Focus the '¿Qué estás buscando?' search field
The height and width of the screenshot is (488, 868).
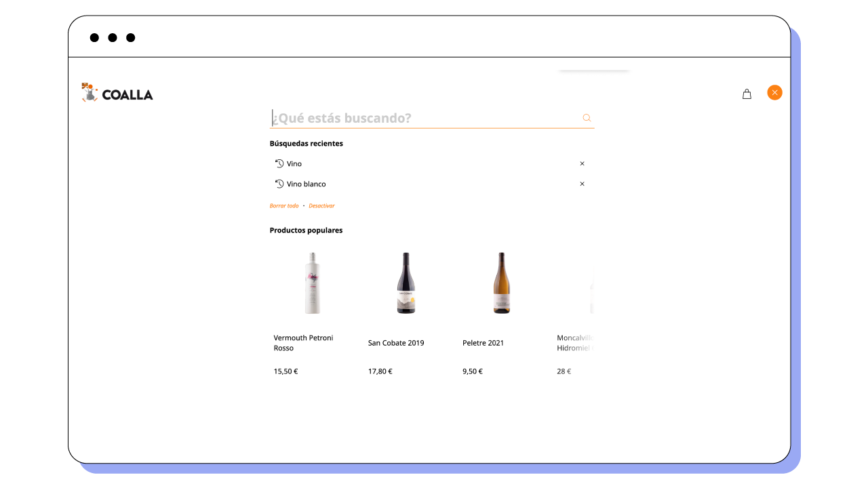(424, 118)
